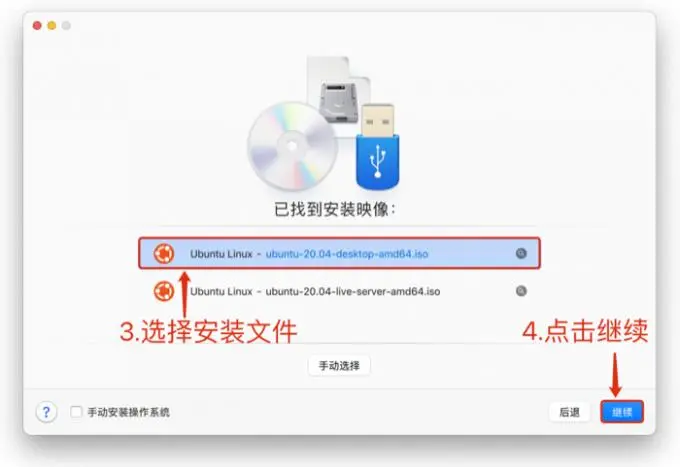Click the Ubuntu logo of the desktop-amd64 row
Image resolution: width=680 pixels, height=467 pixels.
(164, 253)
